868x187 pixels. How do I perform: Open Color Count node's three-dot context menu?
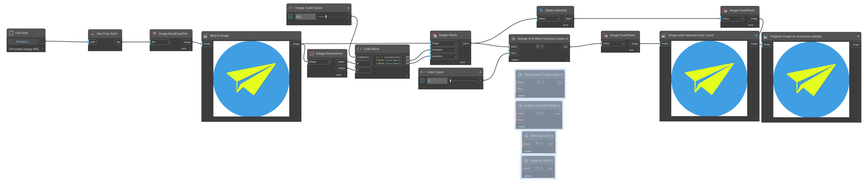(x=480, y=87)
